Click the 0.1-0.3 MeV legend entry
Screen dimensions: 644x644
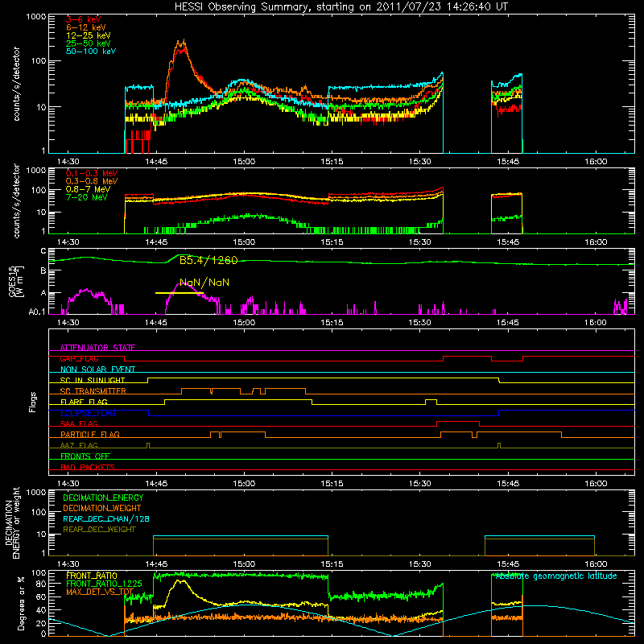[x=92, y=173]
